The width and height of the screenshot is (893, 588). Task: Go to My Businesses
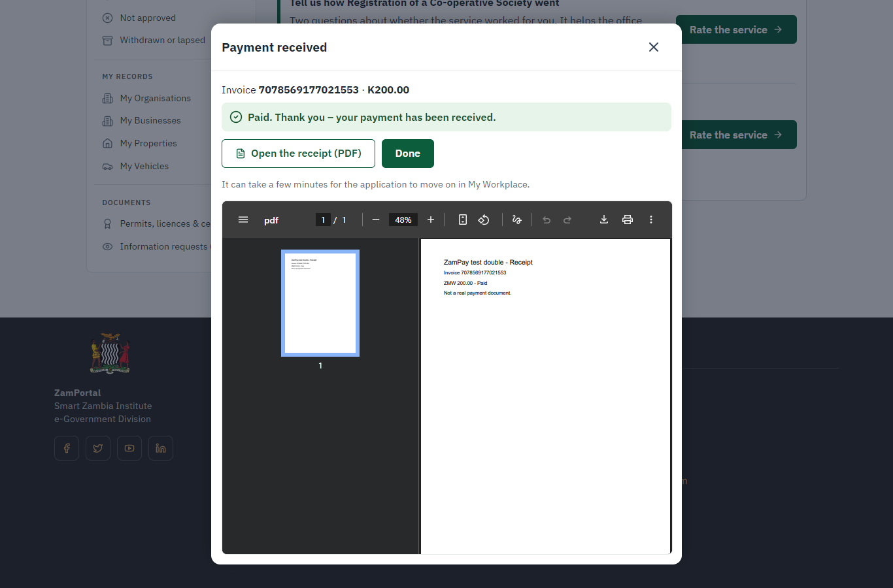(142, 120)
